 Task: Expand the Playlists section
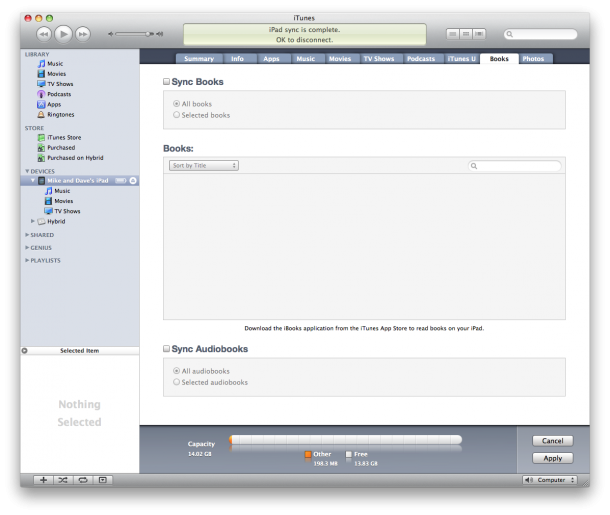click(x=27, y=260)
